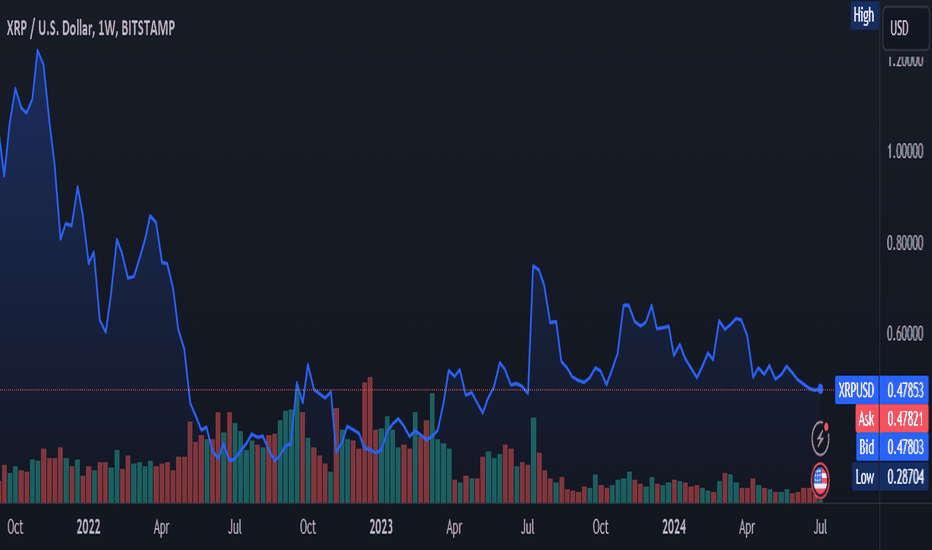Screen dimensions: 932x550
Task: Click the Bid 0.47803 label
Action: pos(892,447)
